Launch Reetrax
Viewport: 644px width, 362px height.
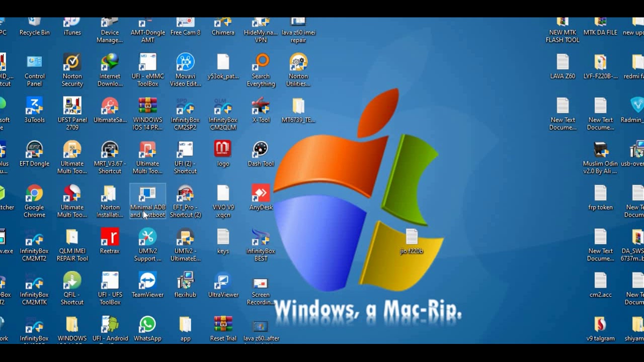pos(110,242)
